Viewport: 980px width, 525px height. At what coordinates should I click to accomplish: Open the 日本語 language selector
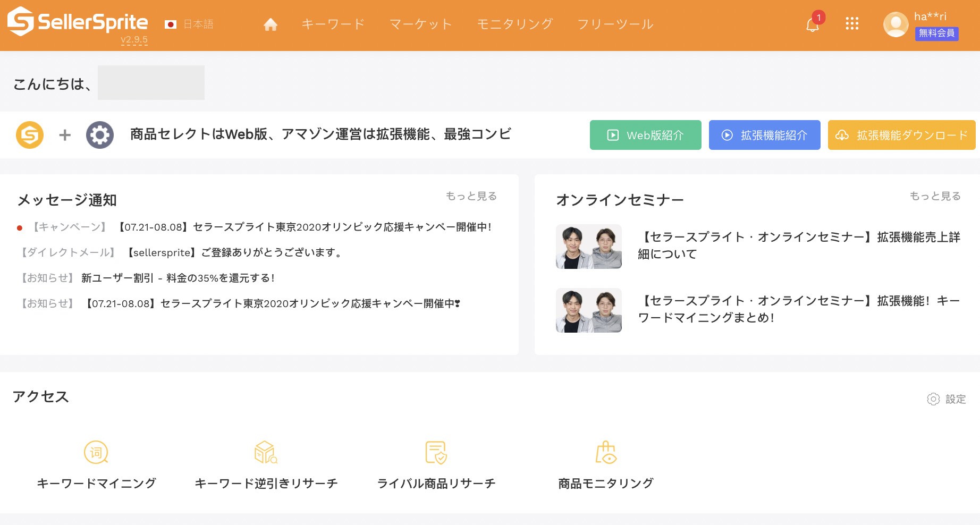(x=190, y=24)
